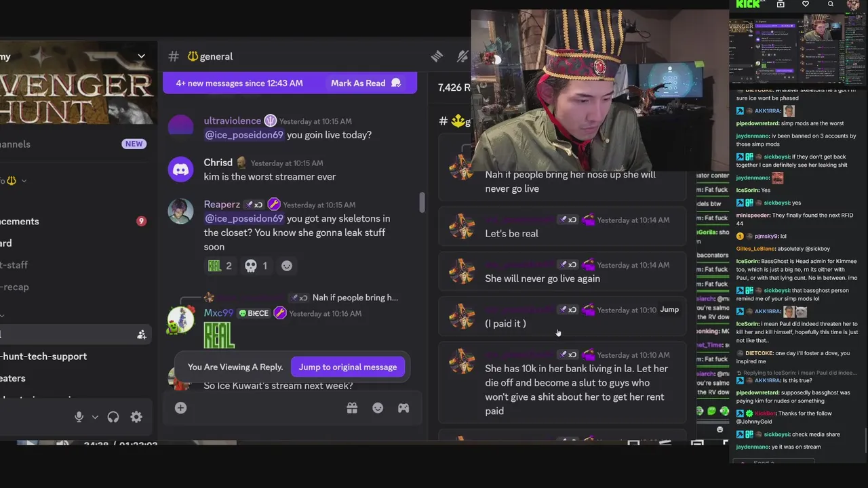Click the Jump link on search result
Image resolution: width=868 pixels, height=488 pixels.
(669, 310)
